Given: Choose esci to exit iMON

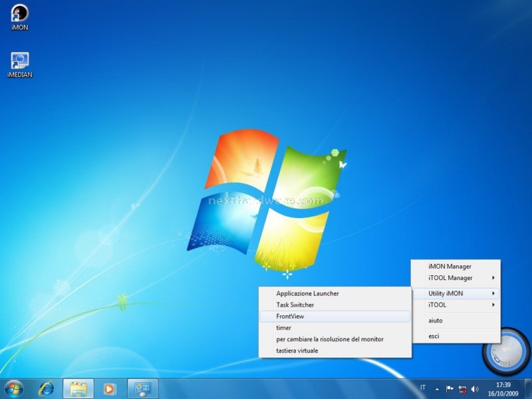Looking at the screenshot, I should 456,336.
